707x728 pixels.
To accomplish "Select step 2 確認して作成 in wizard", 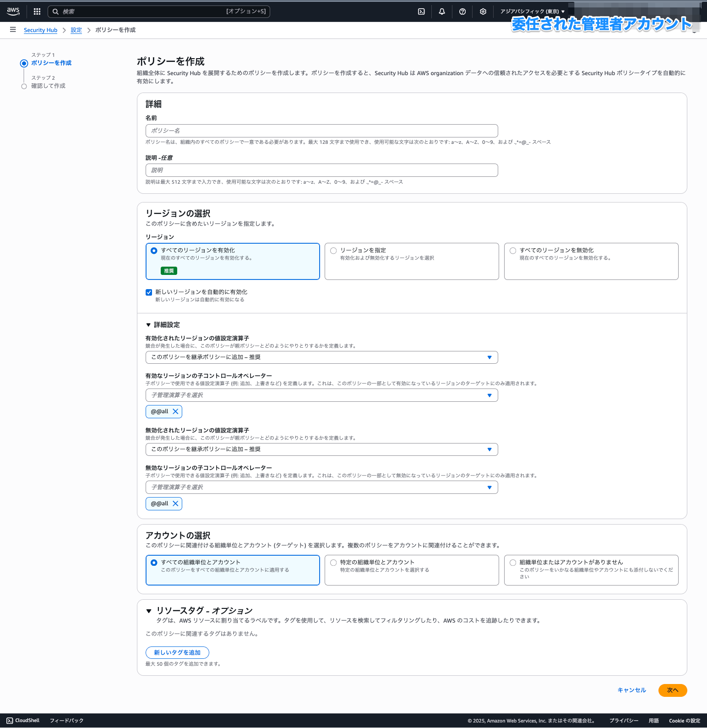I will [x=48, y=86].
